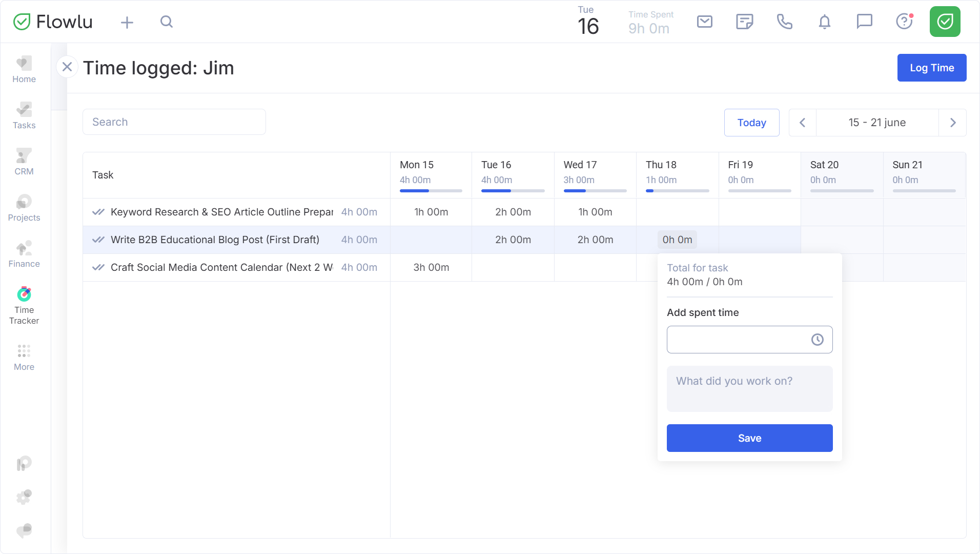Click Tue 16 progress bar
980x554 pixels.
coord(513,191)
